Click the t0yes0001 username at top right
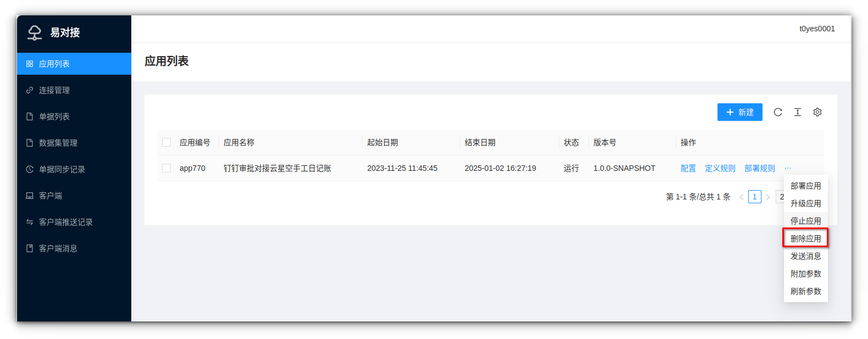 click(x=817, y=29)
